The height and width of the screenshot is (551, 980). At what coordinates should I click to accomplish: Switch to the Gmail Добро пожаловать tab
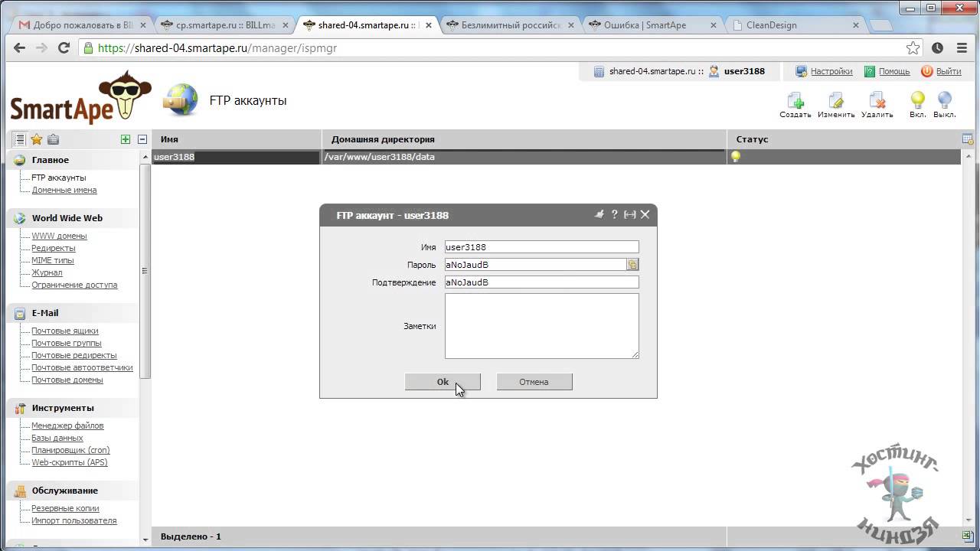pyautogui.click(x=83, y=24)
